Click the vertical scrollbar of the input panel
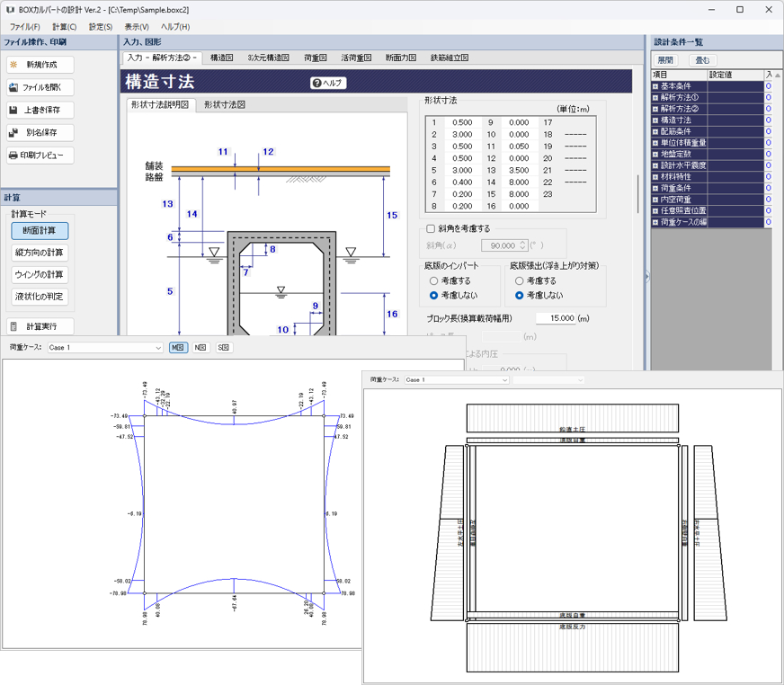This screenshot has width=784, height=685. pyautogui.click(x=637, y=194)
